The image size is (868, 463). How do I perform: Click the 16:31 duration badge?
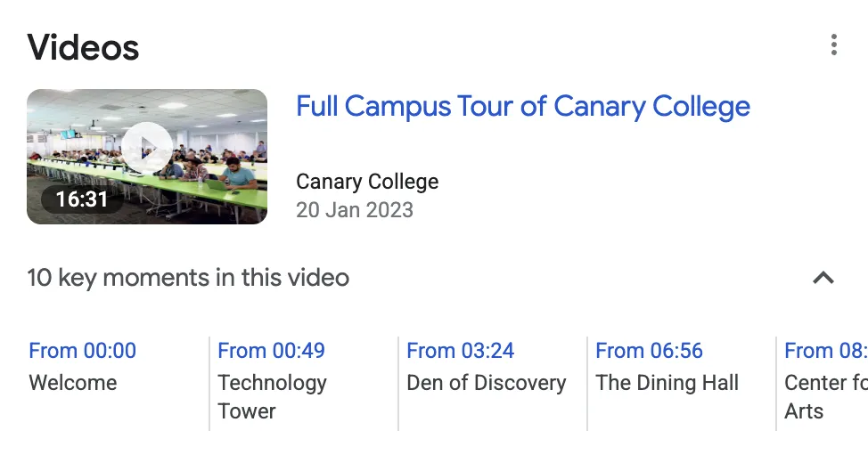click(82, 199)
